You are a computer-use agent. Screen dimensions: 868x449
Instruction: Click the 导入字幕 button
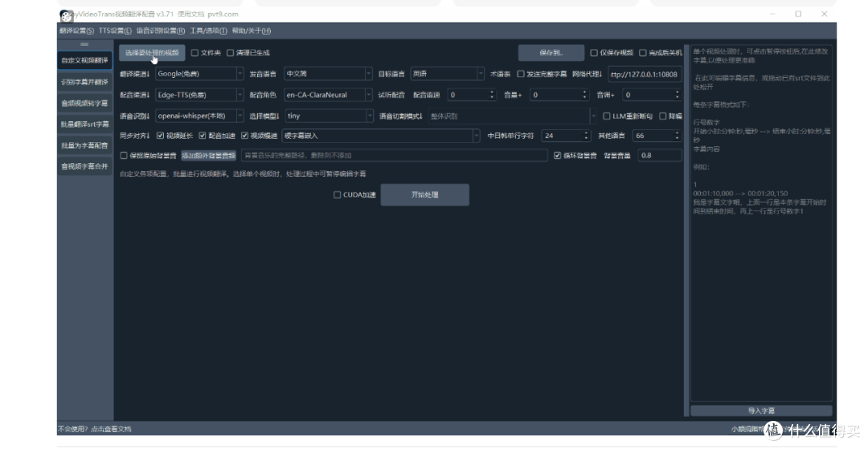point(761,410)
